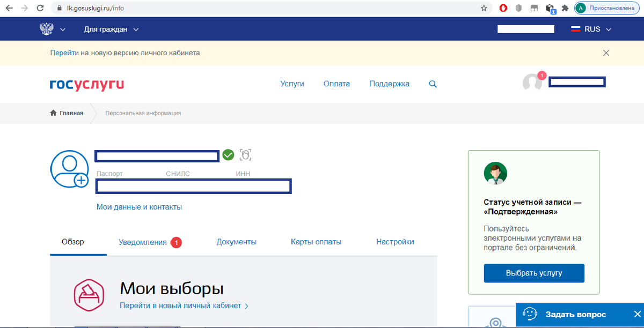Open profile via the avatar with notification badge
The image size is (644, 328).
[532, 81]
